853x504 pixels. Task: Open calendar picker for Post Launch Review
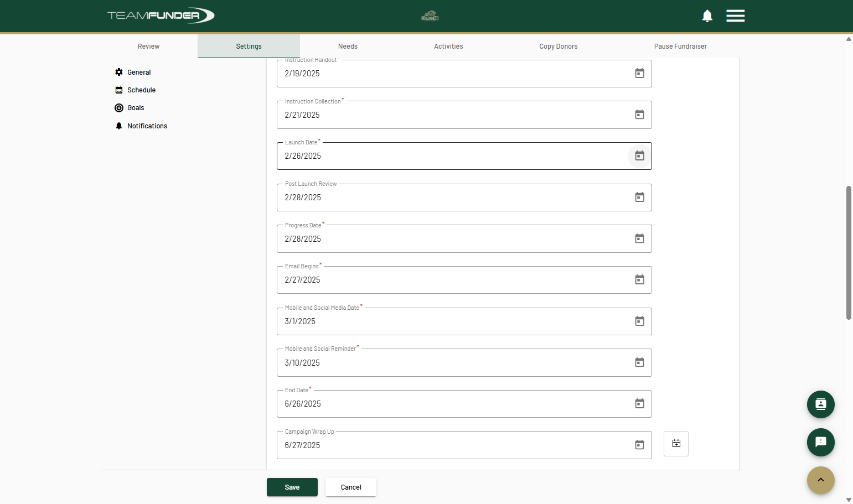(639, 198)
